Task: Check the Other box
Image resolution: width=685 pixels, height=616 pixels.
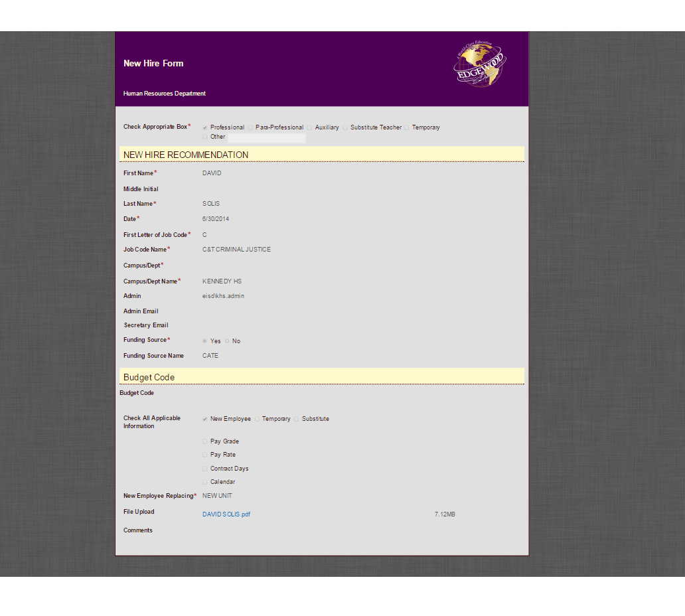Action: 205,137
